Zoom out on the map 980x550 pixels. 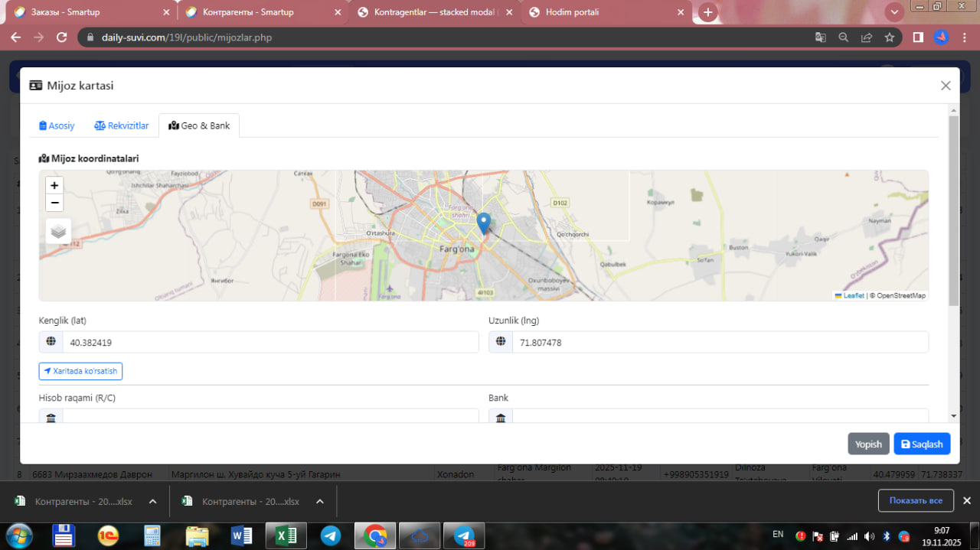(54, 203)
